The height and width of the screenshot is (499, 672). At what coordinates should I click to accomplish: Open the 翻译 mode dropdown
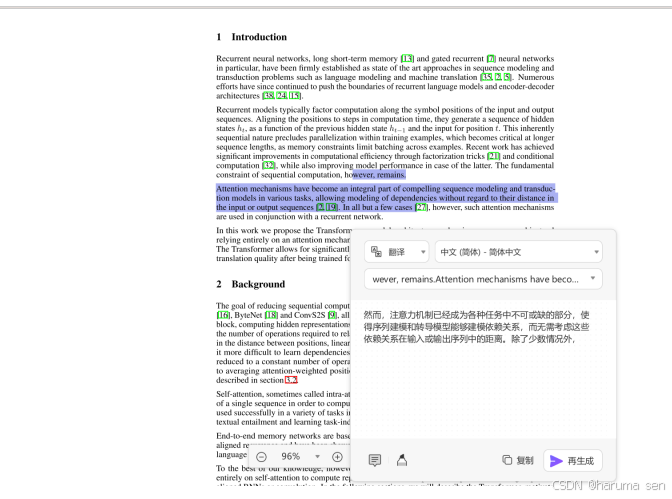[396, 252]
